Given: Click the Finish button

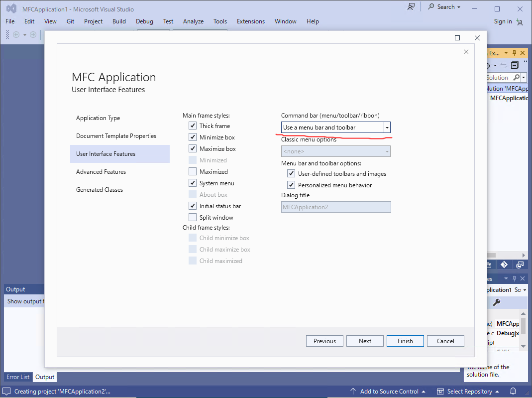Looking at the screenshot, I should pyautogui.click(x=405, y=341).
